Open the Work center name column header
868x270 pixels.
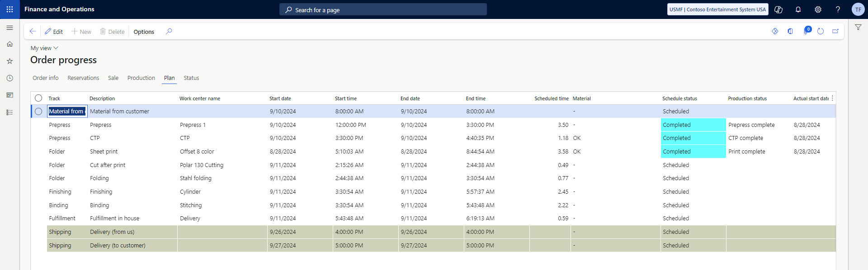[200, 98]
